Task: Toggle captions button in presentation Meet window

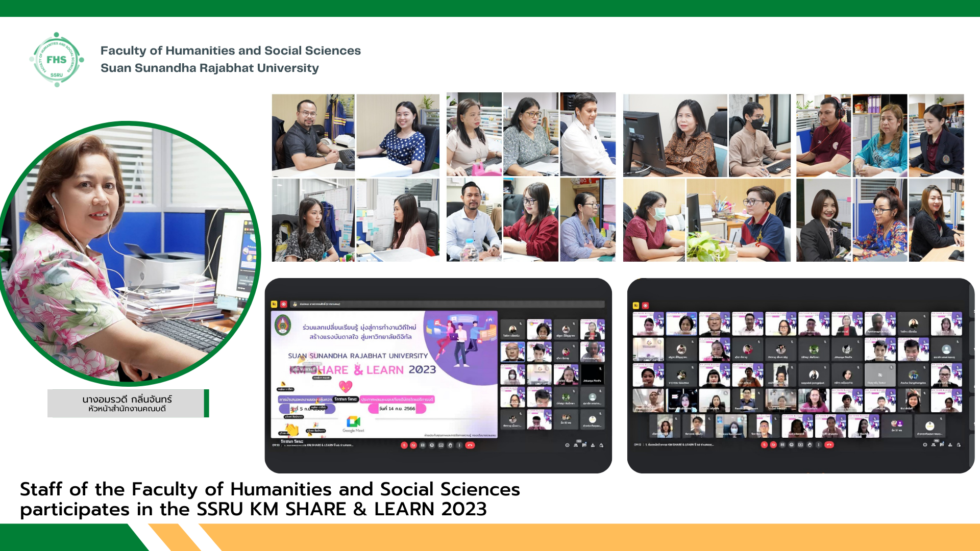Action: click(x=423, y=445)
